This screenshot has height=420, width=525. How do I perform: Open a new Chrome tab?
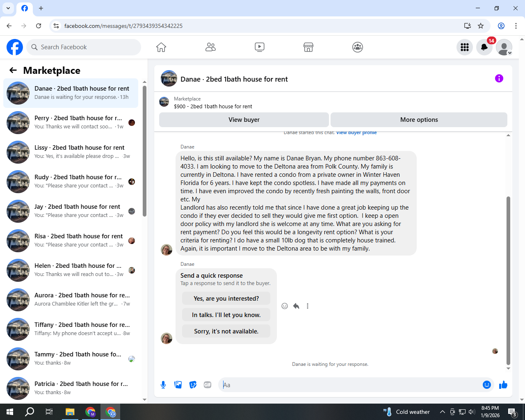click(41, 8)
